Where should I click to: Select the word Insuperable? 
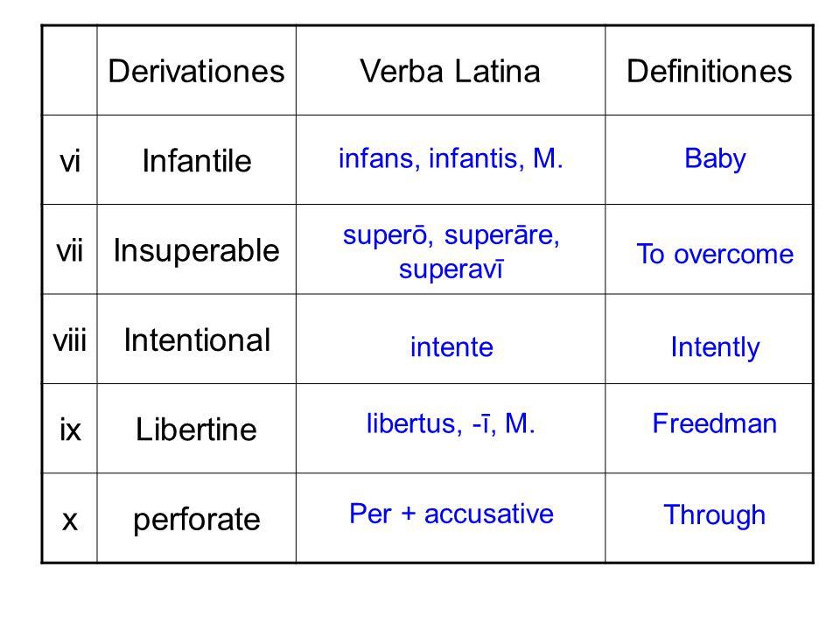(x=197, y=251)
